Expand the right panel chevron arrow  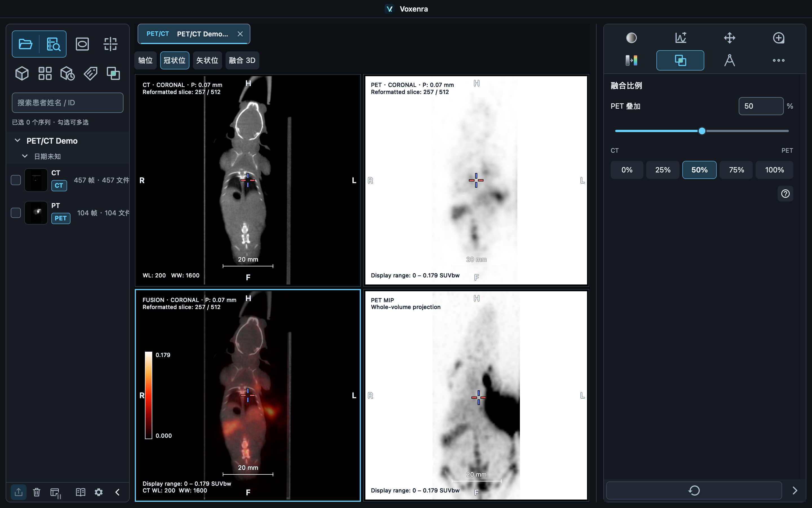pyautogui.click(x=795, y=491)
